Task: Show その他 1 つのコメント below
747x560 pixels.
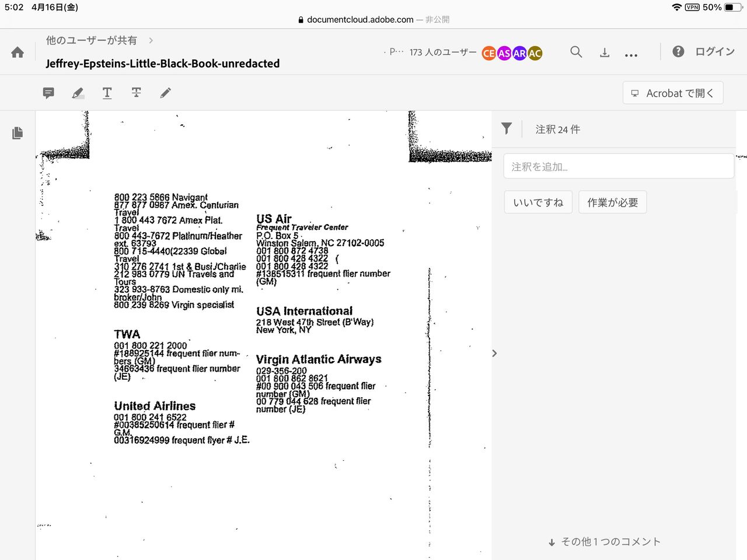Action: [605, 542]
